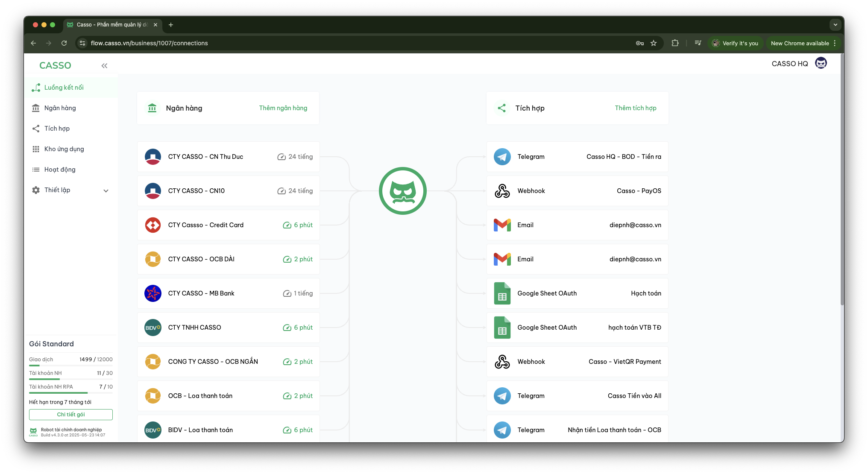Collapse the sidebar with double chevron
This screenshot has height=474, width=868.
(x=104, y=65)
